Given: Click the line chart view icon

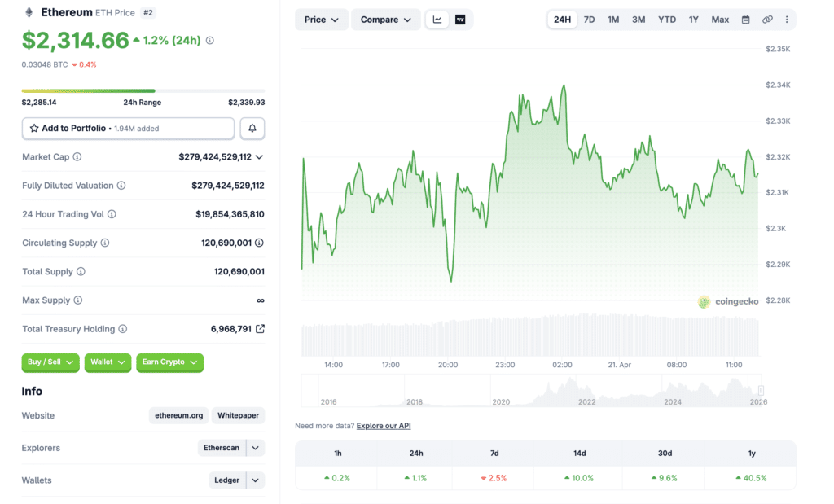Looking at the screenshot, I should coord(437,19).
